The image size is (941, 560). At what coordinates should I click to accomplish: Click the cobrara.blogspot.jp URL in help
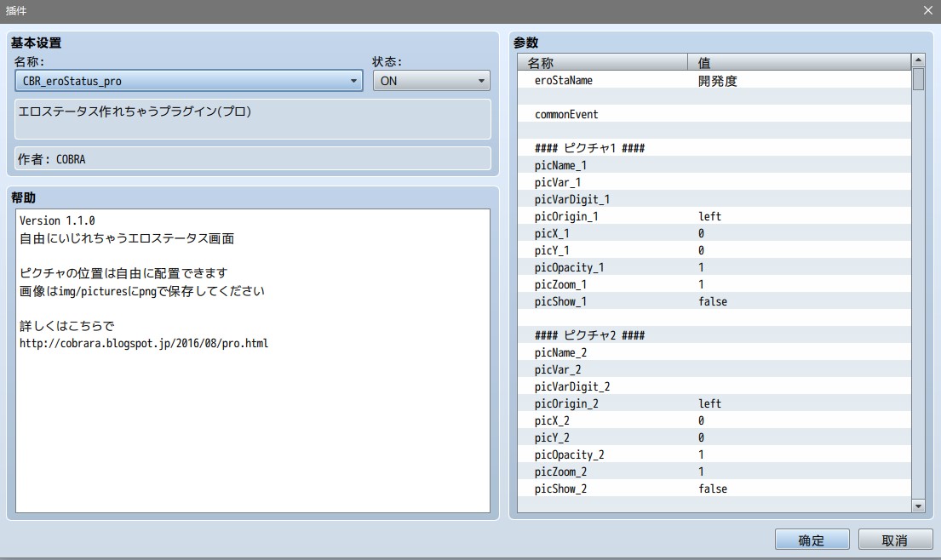pos(143,344)
